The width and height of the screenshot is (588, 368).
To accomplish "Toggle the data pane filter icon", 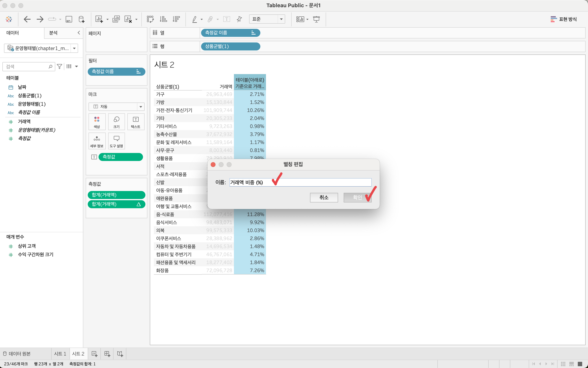I will coord(59,66).
